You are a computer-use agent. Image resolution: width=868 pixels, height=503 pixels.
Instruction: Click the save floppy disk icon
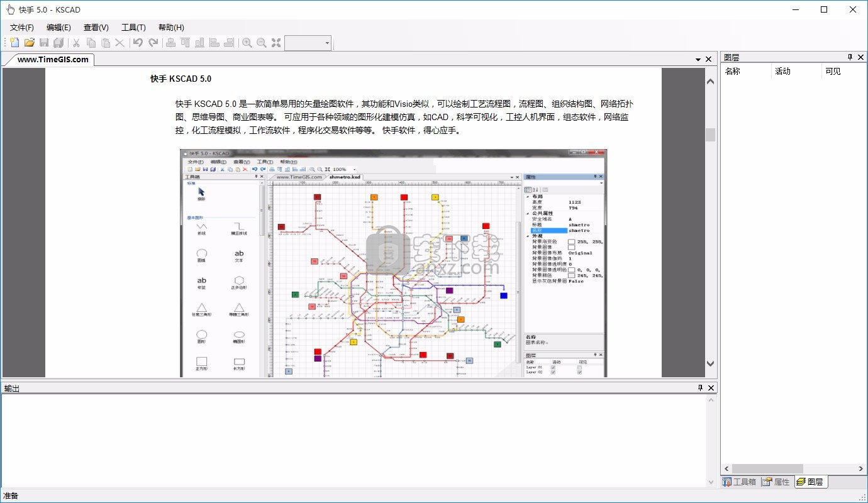pyautogui.click(x=44, y=43)
